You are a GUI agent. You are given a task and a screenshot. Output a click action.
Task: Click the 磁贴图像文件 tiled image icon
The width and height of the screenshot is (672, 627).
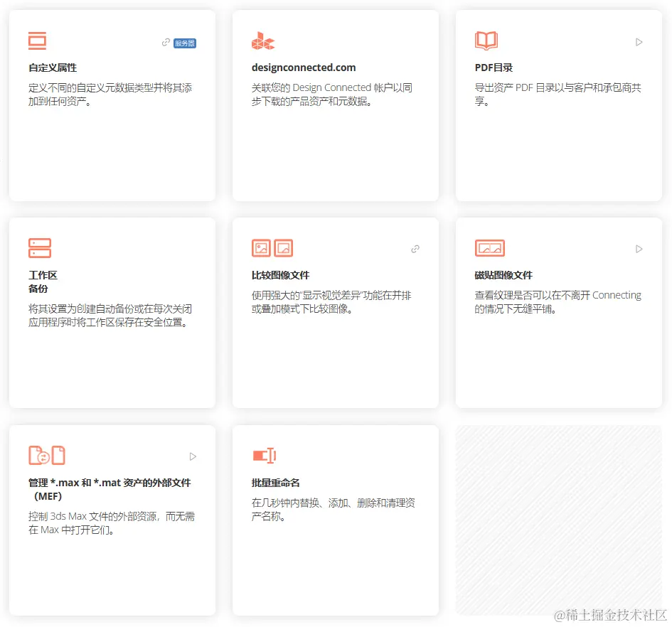(x=489, y=247)
